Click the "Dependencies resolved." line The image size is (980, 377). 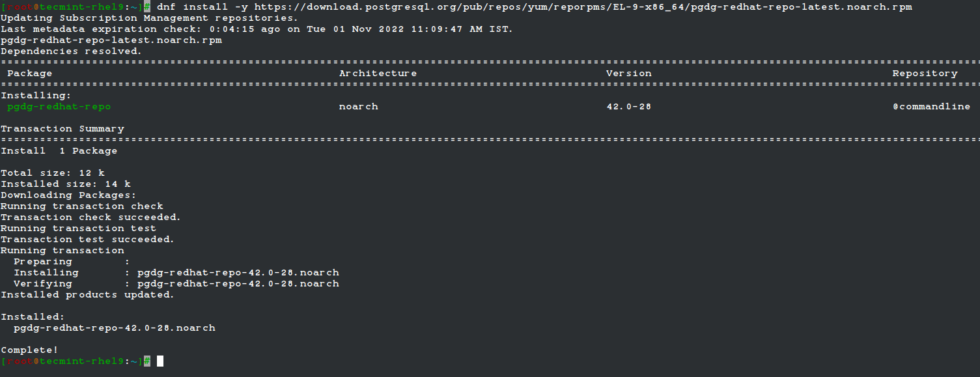tap(70, 51)
